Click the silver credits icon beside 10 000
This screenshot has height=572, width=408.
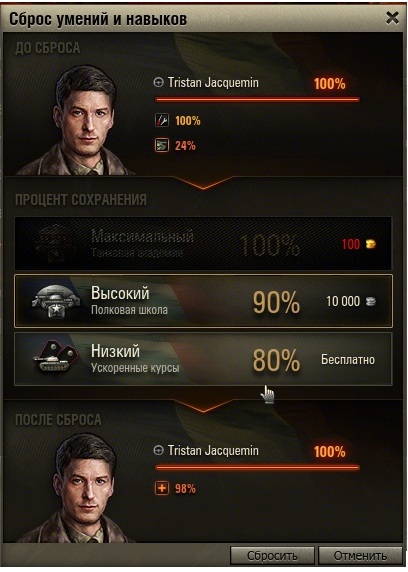pyautogui.click(x=370, y=301)
